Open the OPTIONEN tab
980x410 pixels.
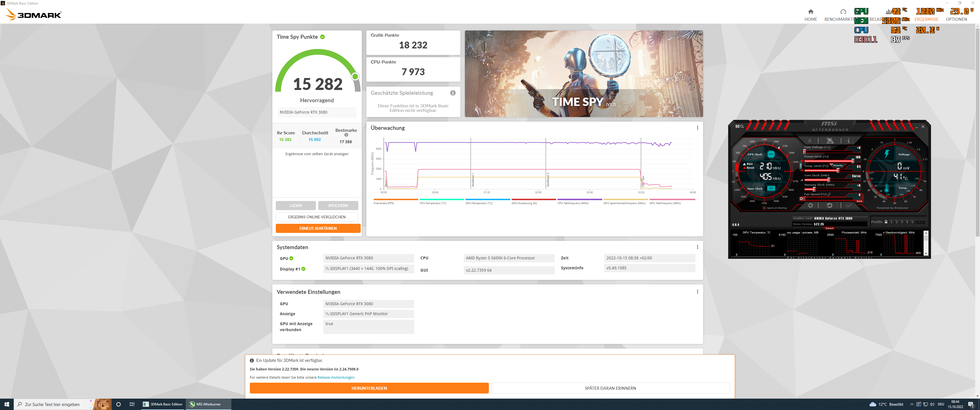click(x=956, y=19)
